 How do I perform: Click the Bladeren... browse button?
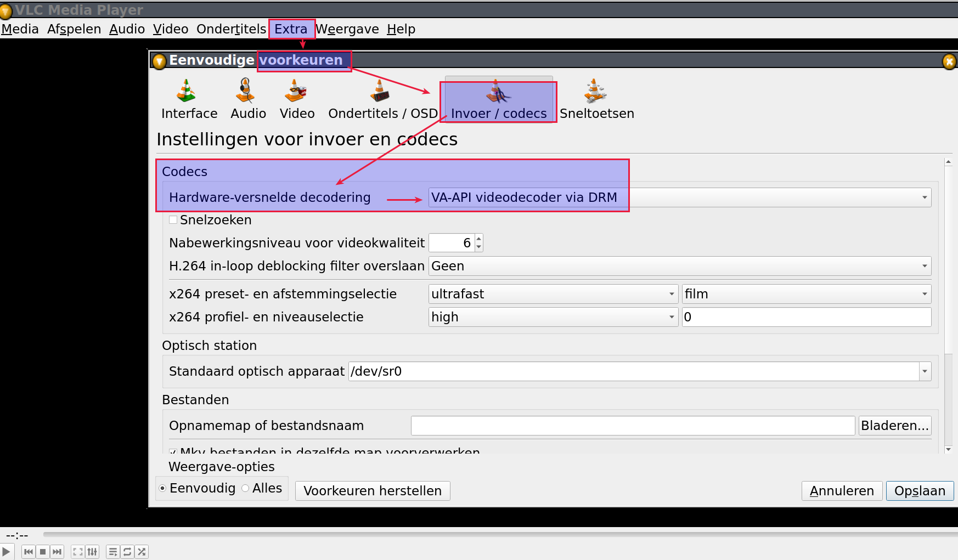point(895,426)
